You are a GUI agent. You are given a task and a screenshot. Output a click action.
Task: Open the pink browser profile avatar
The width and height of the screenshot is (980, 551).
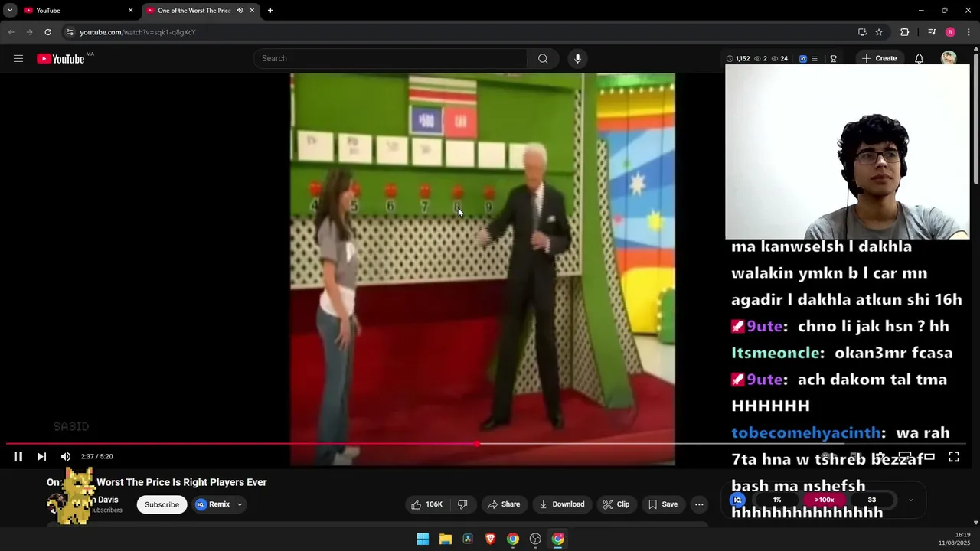(950, 32)
